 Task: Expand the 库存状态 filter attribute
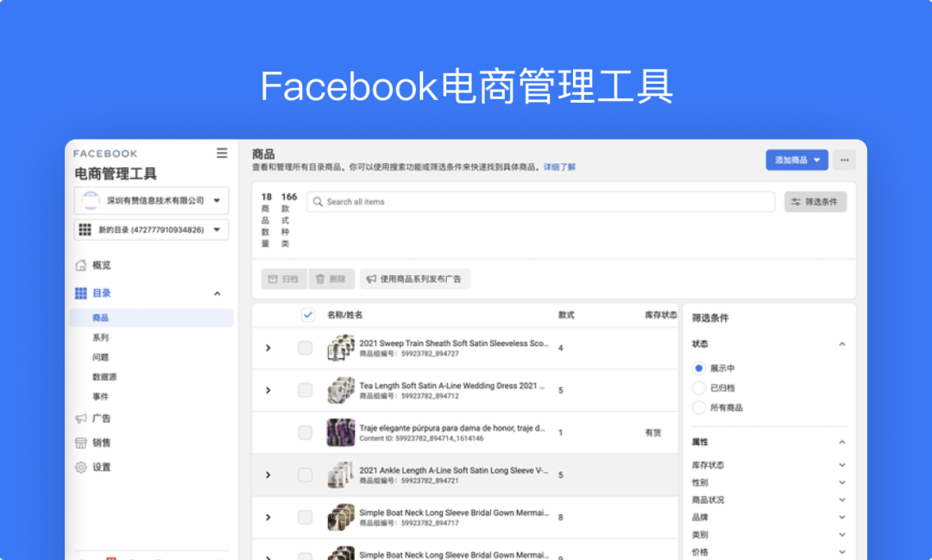point(841,465)
